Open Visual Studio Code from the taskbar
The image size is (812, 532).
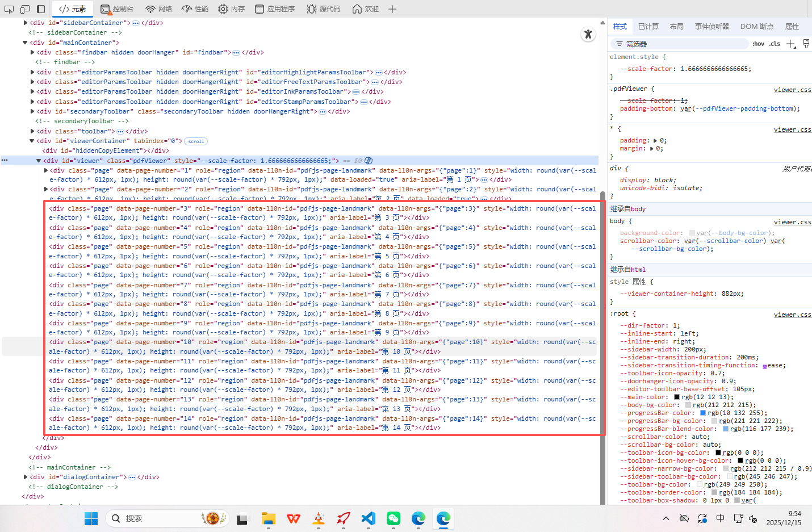tap(369, 518)
